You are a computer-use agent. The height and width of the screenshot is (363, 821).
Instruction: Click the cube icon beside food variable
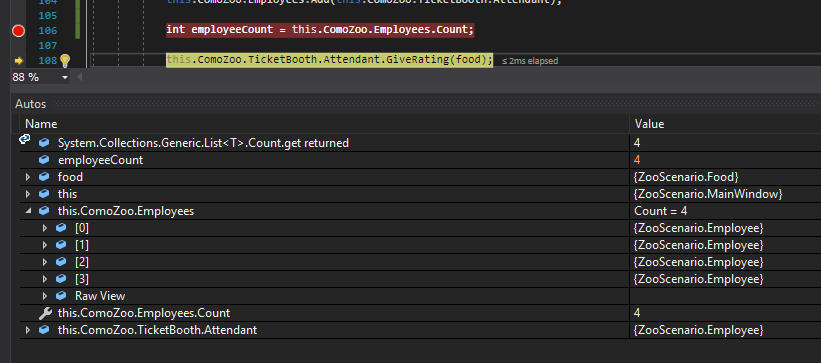[45, 177]
